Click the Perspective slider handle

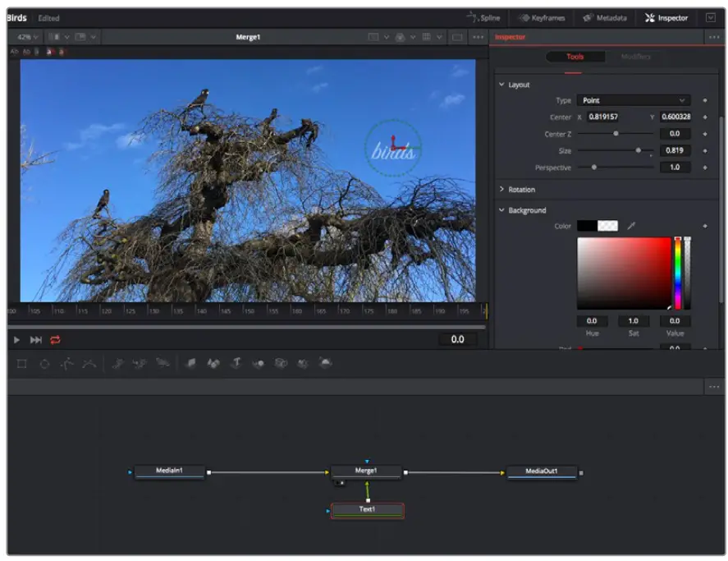point(594,168)
